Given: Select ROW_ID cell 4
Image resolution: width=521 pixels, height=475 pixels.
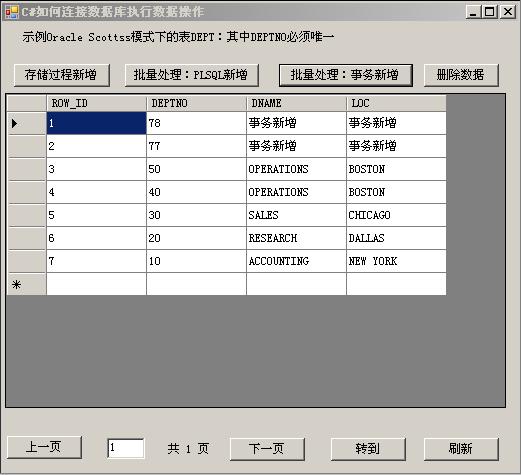Looking at the screenshot, I should tap(96, 192).
